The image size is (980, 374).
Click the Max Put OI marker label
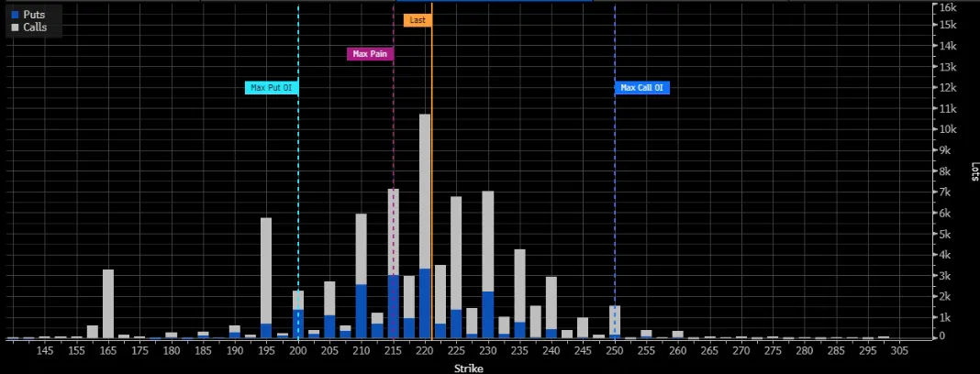272,87
